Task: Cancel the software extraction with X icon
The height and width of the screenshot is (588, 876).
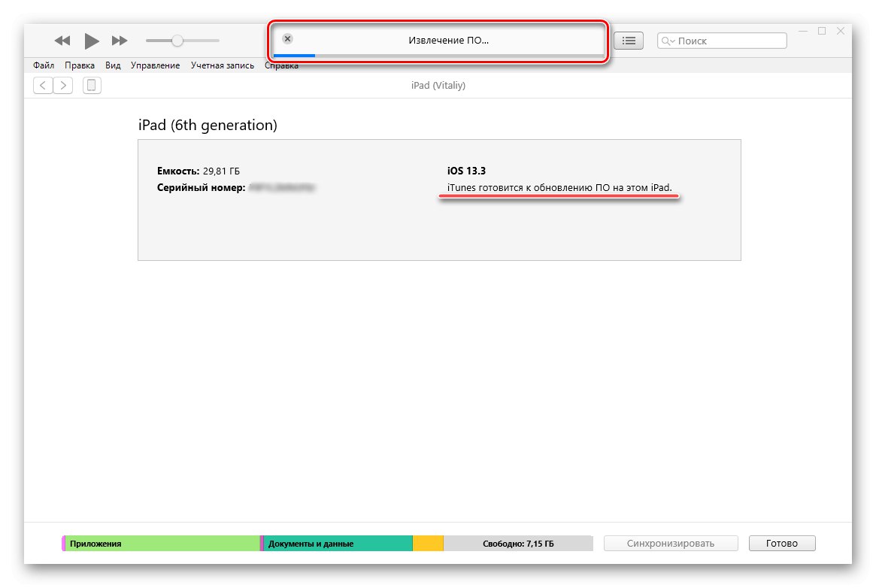Action: (287, 39)
